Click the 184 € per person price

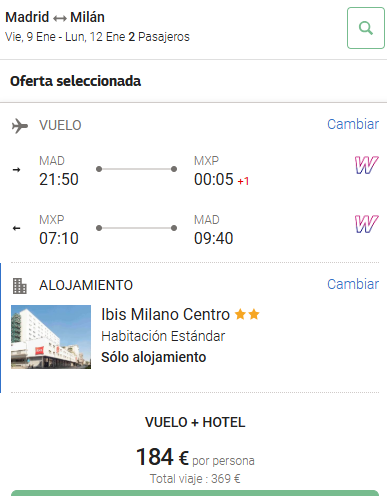[x=195, y=457]
